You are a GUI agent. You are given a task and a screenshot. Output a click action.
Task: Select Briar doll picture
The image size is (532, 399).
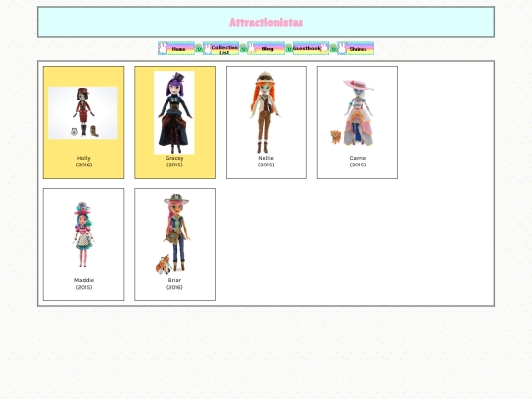pyautogui.click(x=173, y=234)
